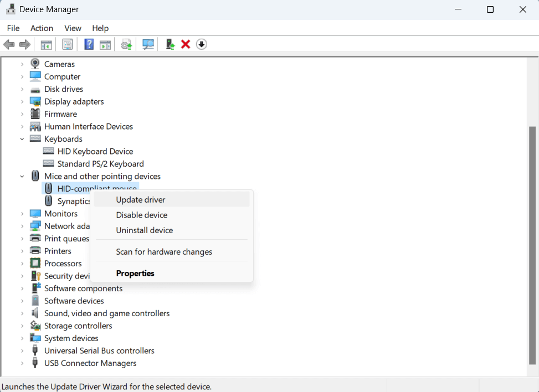
Task: Click Scan for hardware changes monitor icon
Action: (x=148, y=44)
